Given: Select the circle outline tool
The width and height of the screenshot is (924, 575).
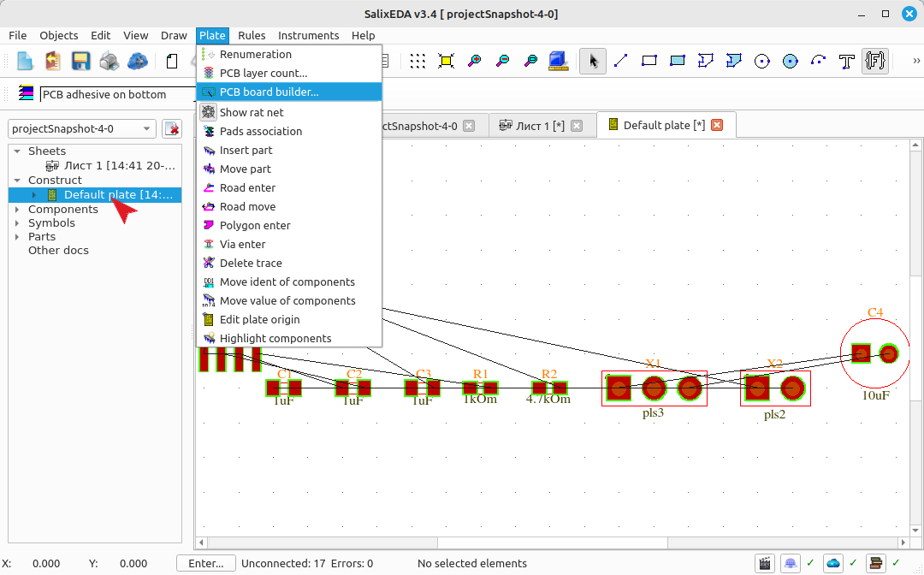Looking at the screenshot, I should pos(762,61).
